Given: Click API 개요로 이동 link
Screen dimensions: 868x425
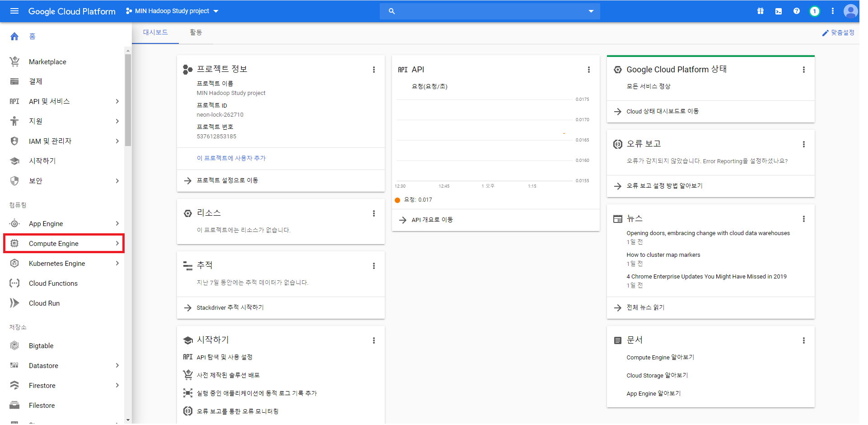Looking at the screenshot, I should (432, 220).
